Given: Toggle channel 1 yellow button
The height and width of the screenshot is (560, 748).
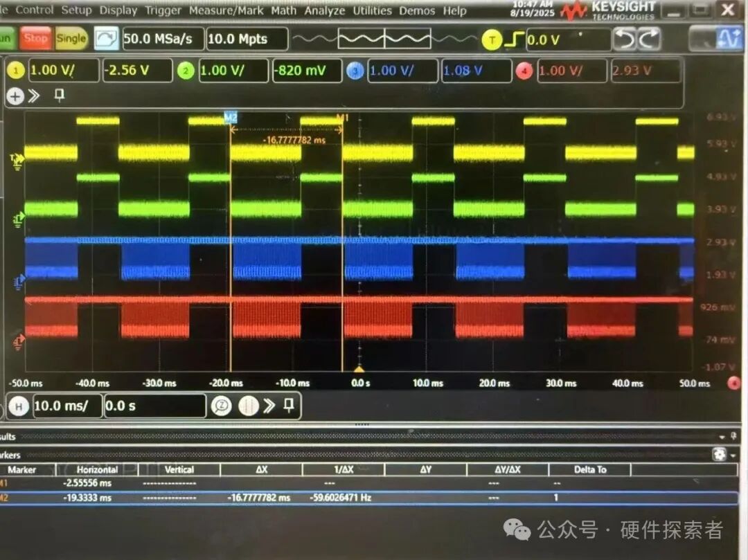Looking at the screenshot, I should [16, 71].
